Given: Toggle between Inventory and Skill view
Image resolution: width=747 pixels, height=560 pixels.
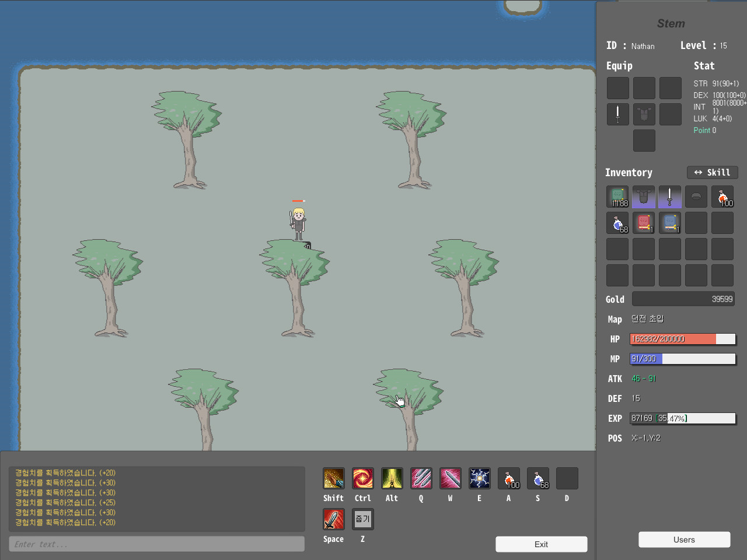Looking at the screenshot, I should point(713,172).
